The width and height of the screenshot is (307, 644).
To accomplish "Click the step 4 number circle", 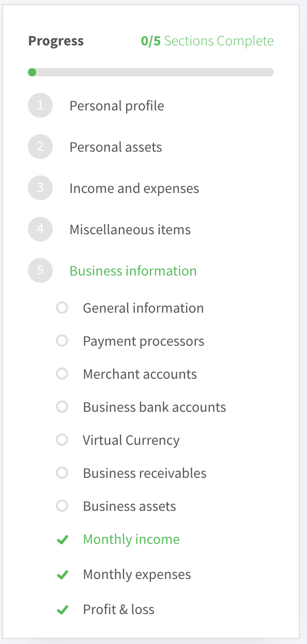I will coord(40,230).
